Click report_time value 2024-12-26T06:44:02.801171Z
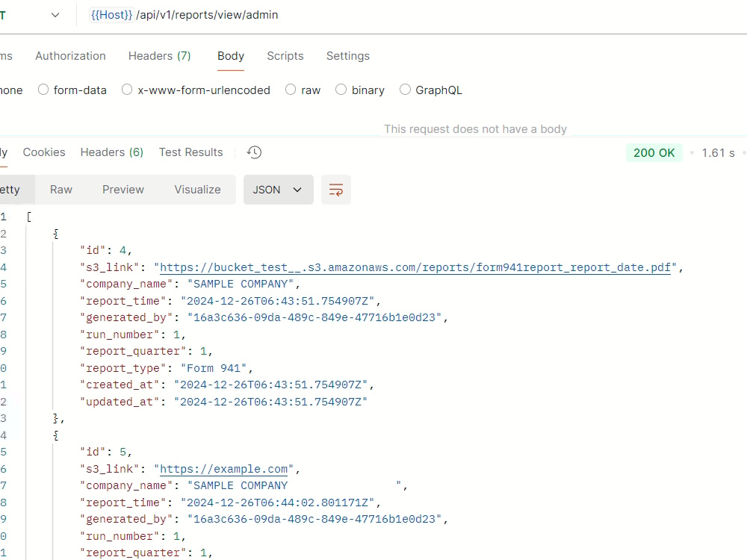 [x=277, y=503]
